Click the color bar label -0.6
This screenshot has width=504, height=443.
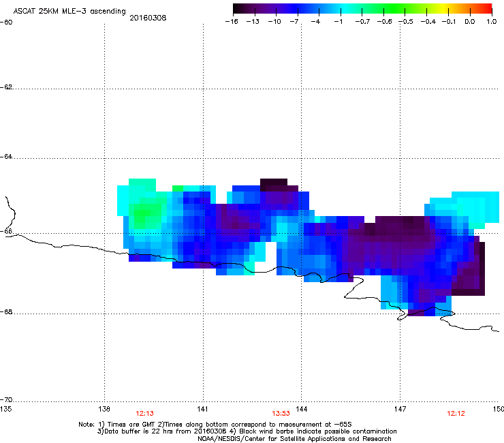(384, 22)
